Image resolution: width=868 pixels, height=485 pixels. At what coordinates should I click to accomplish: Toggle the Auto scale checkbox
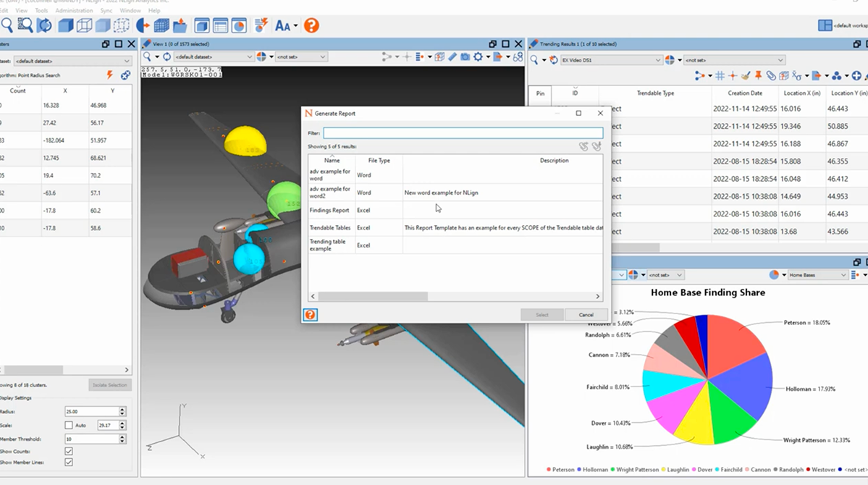coord(69,425)
